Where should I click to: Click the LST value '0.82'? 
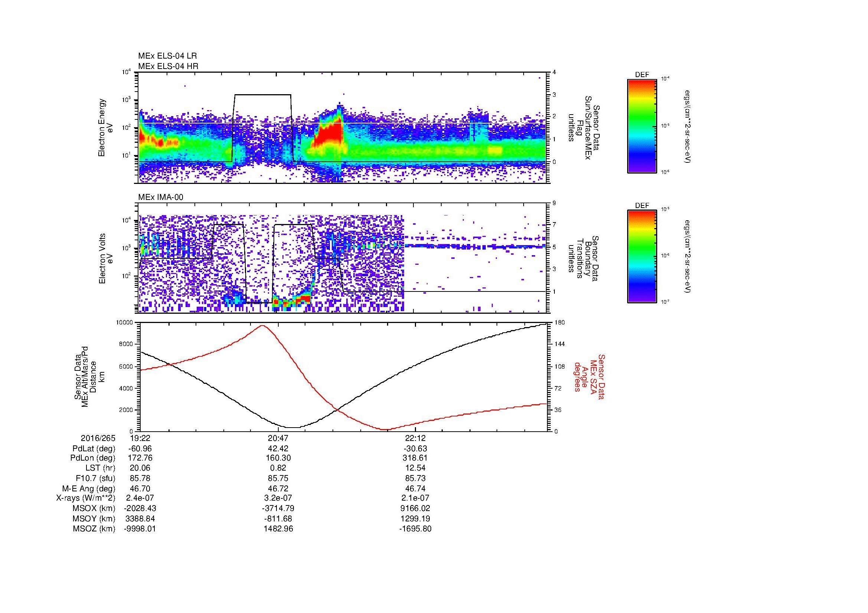[278, 468]
